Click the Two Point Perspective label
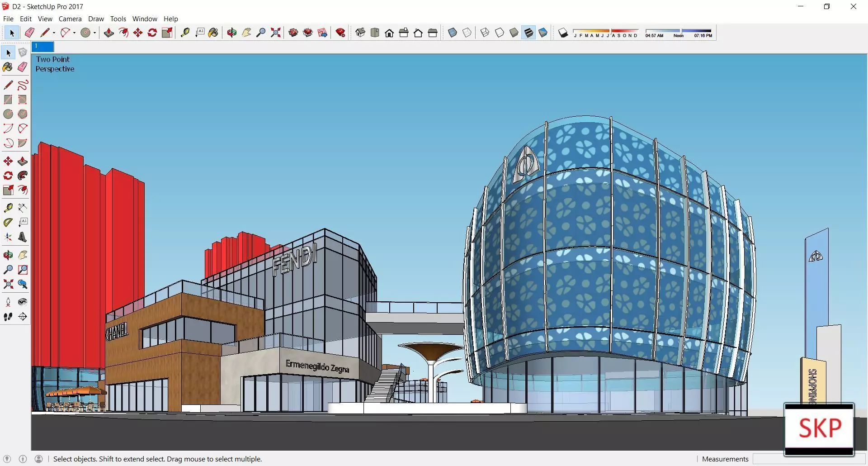868x466 pixels. point(55,64)
